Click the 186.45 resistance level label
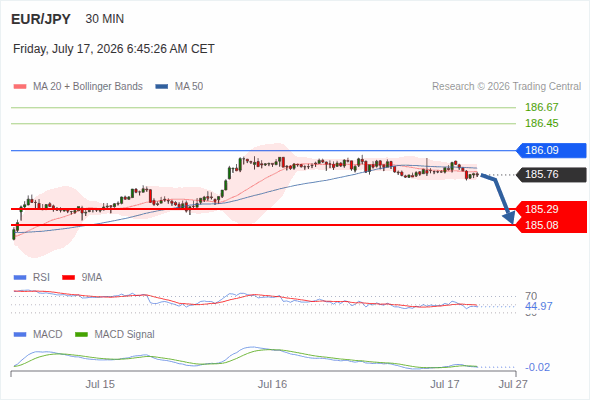590x400 pixels. 541,123
